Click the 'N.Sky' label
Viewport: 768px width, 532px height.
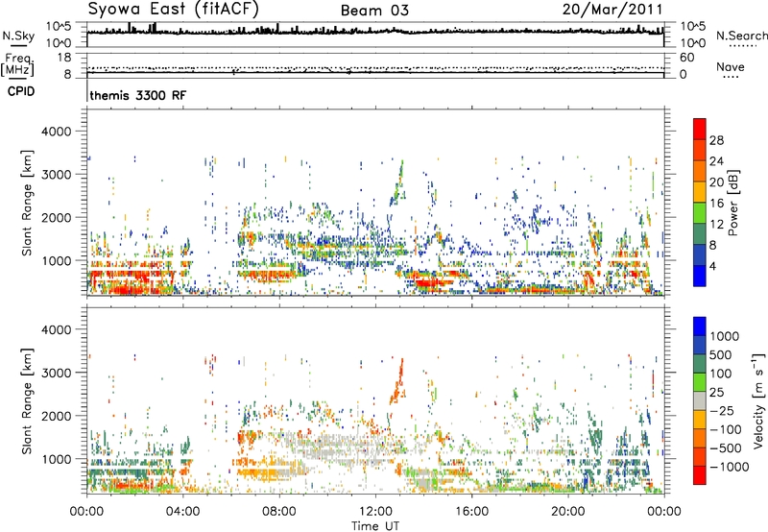pyautogui.click(x=18, y=36)
